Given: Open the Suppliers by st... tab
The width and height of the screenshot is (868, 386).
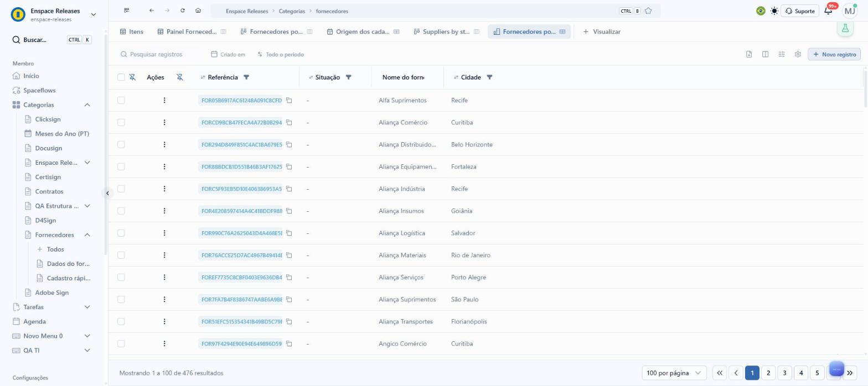Looking at the screenshot, I should pos(446,32).
